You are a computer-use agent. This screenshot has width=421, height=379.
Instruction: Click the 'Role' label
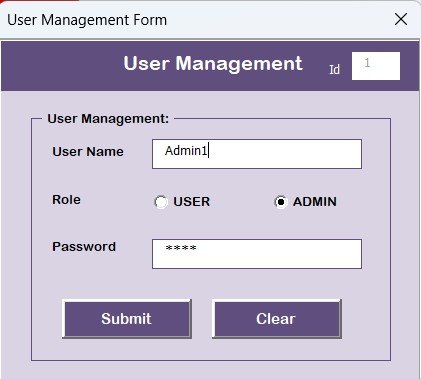tap(66, 200)
